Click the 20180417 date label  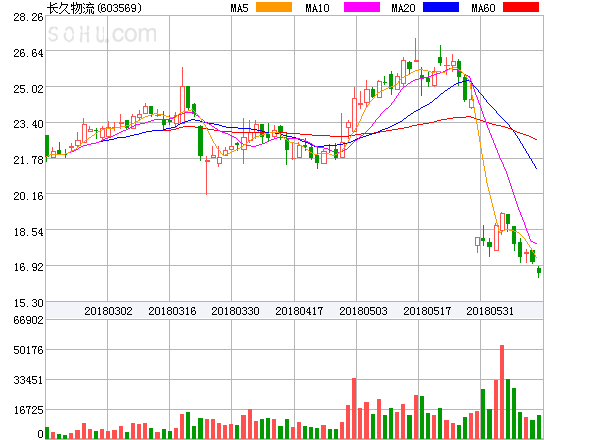pyautogui.click(x=299, y=311)
